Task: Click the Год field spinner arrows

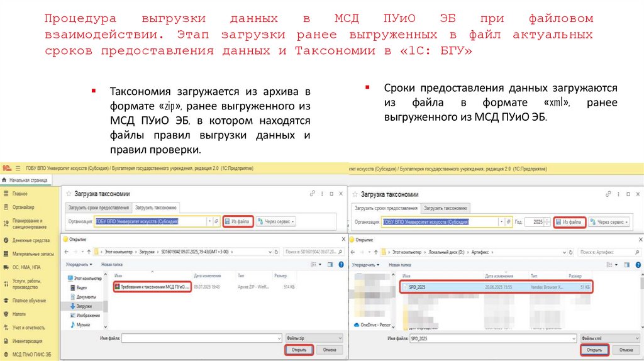Action: pos(547,222)
